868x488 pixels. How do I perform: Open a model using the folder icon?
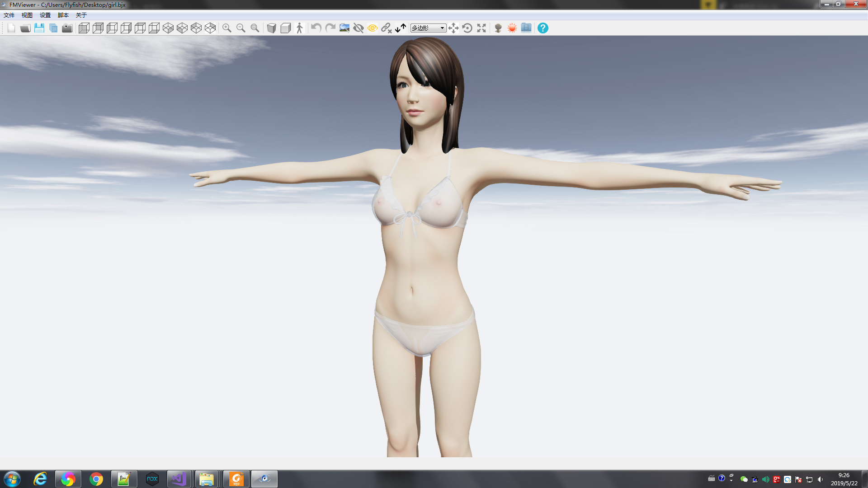coord(25,28)
